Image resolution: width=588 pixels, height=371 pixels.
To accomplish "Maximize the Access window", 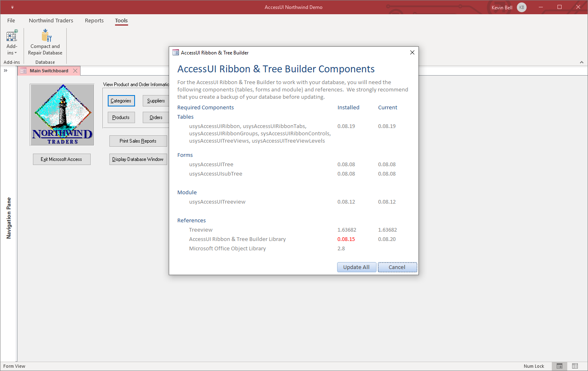I will tap(560, 7).
